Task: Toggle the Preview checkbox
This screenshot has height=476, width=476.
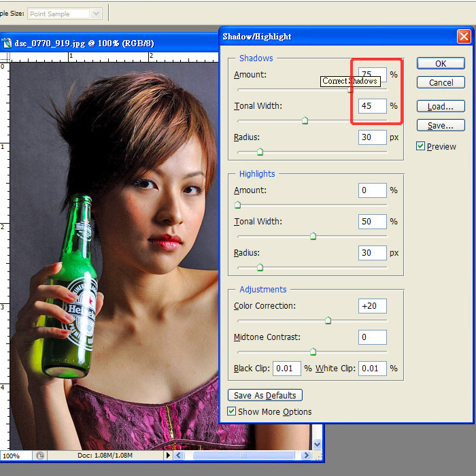Action: (x=420, y=146)
